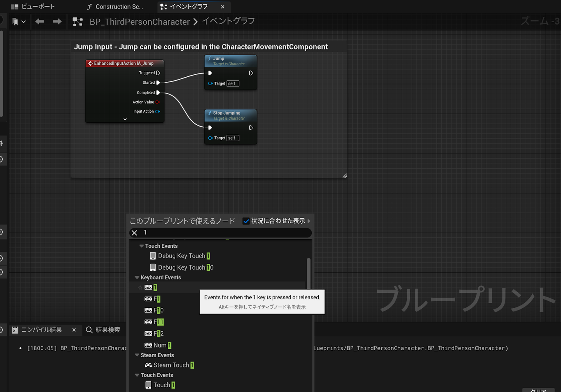This screenshot has width=561, height=392.
Task: Click BP_ThirdPersonCharacter in the breadcrumb
Action: click(x=139, y=22)
